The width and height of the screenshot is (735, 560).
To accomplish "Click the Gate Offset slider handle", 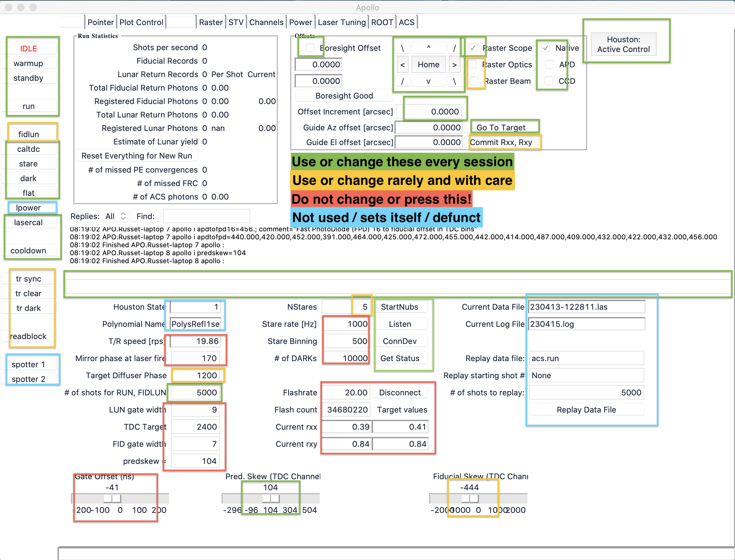I will [112, 498].
